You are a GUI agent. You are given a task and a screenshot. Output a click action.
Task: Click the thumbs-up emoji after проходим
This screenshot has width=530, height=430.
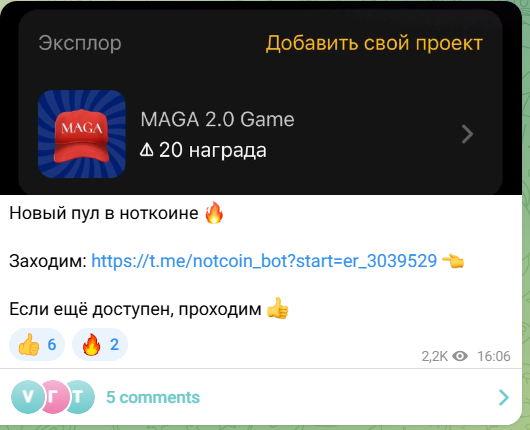pos(277,308)
